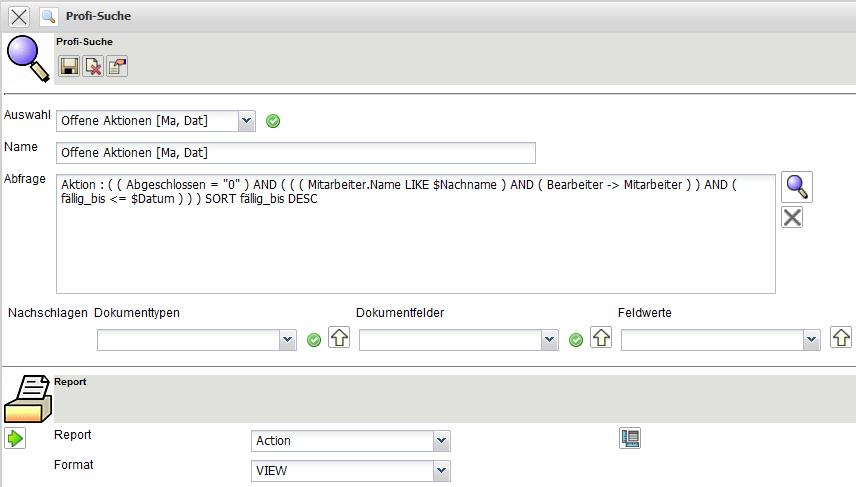Open the Auswahl dropdown
Viewport: 856px width, 487px height.
pos(247,121)
